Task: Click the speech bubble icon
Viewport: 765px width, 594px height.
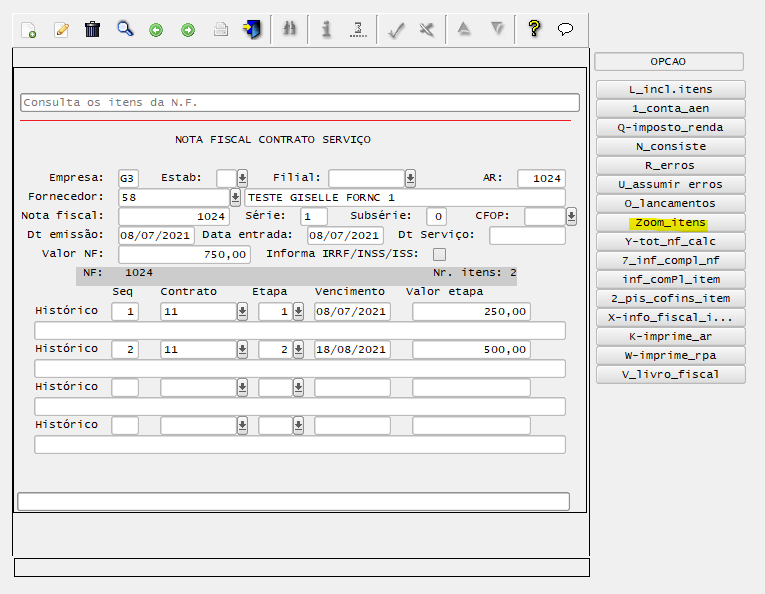Action: pos(565,29)
